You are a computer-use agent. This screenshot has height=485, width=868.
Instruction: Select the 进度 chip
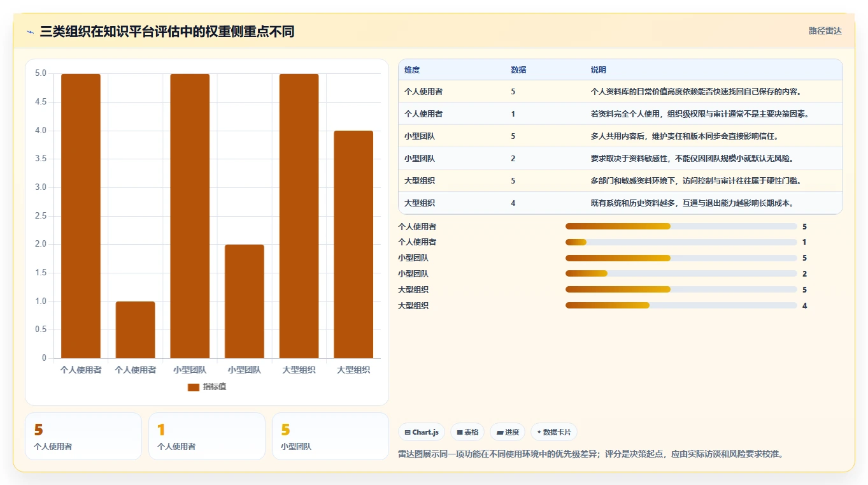(508, 432)
